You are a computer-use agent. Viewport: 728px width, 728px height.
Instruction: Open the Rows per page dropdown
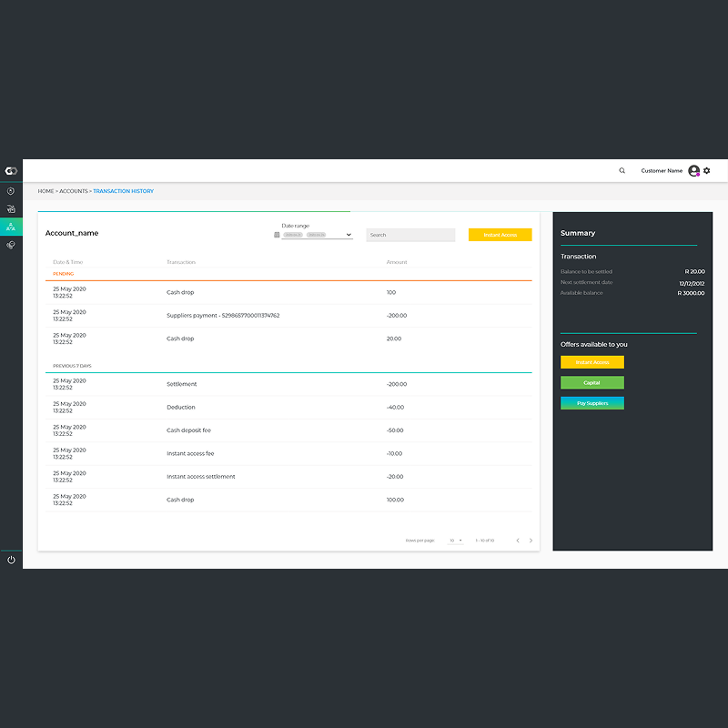tap(456, 541)
